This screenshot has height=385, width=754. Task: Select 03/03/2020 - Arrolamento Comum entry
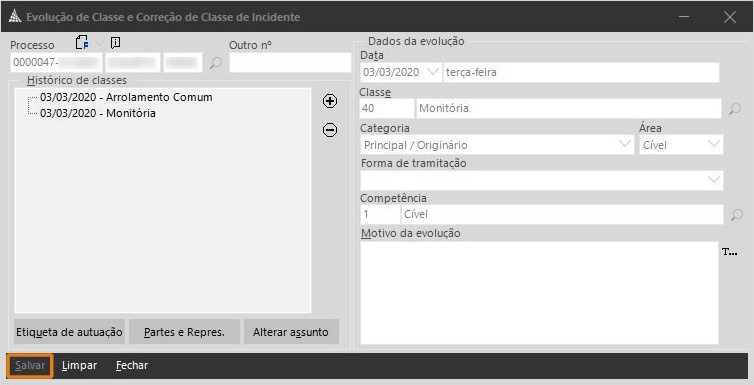click(126, 97)
